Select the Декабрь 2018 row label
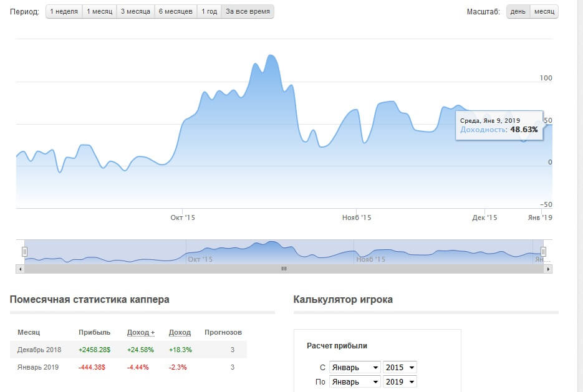The height and width of the screenshot is (392, 583). pyautogui.click(x=39, y=350)
